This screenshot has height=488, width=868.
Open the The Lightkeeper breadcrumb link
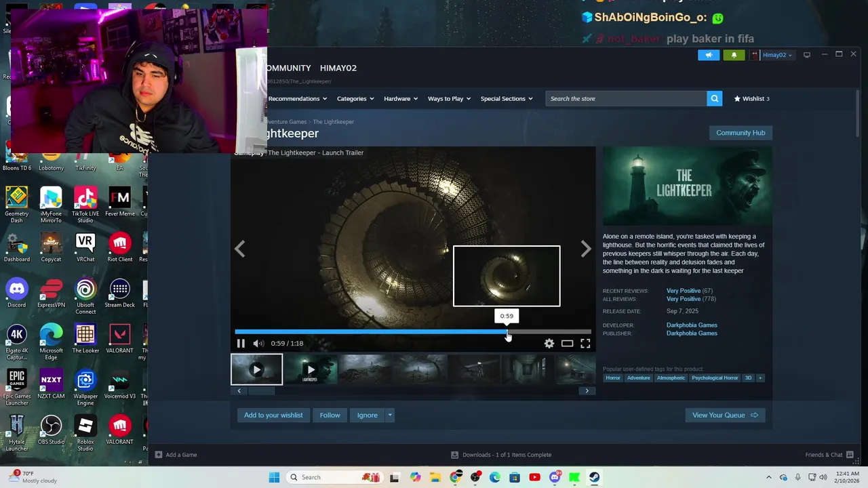click(333, 122)
